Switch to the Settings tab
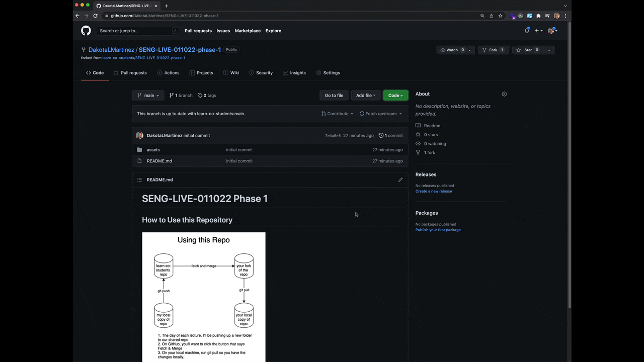The width and height of the screenshot is (644, 362). (331, 72)
